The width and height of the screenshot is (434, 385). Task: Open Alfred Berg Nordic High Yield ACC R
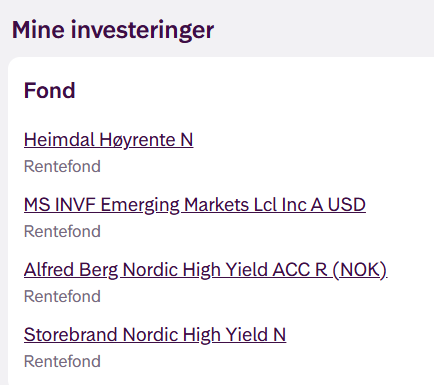point(205,270)
